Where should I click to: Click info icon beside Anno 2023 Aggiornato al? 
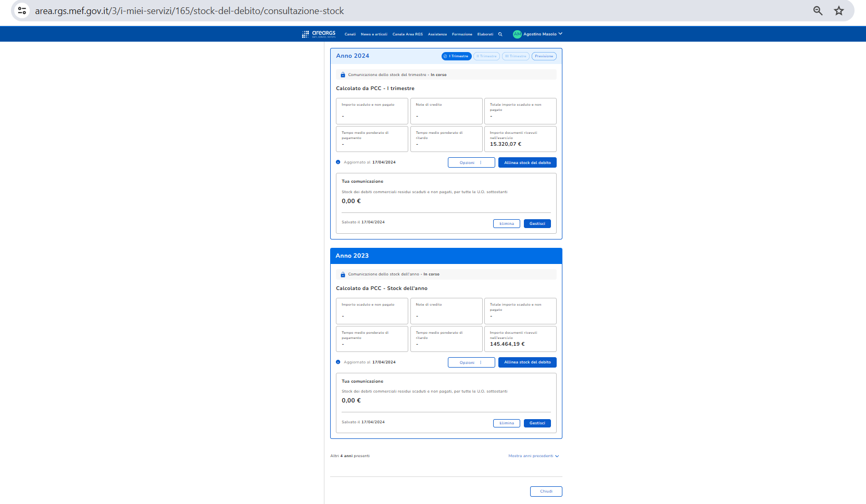[338, 362]
